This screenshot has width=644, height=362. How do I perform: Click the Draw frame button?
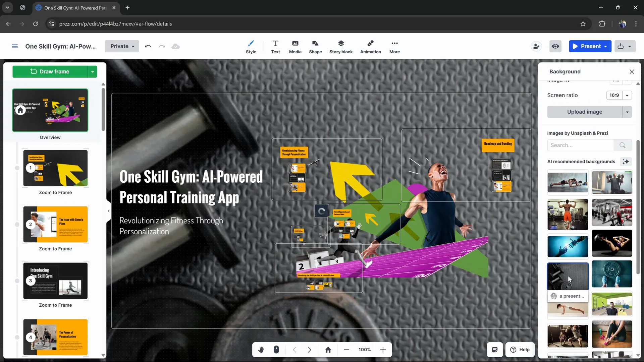pyautogui.click(x=50, y=71)
